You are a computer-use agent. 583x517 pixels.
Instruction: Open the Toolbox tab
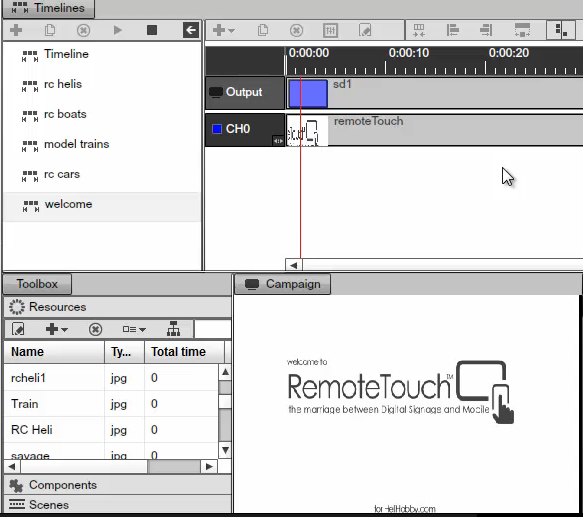coord(37,284)
